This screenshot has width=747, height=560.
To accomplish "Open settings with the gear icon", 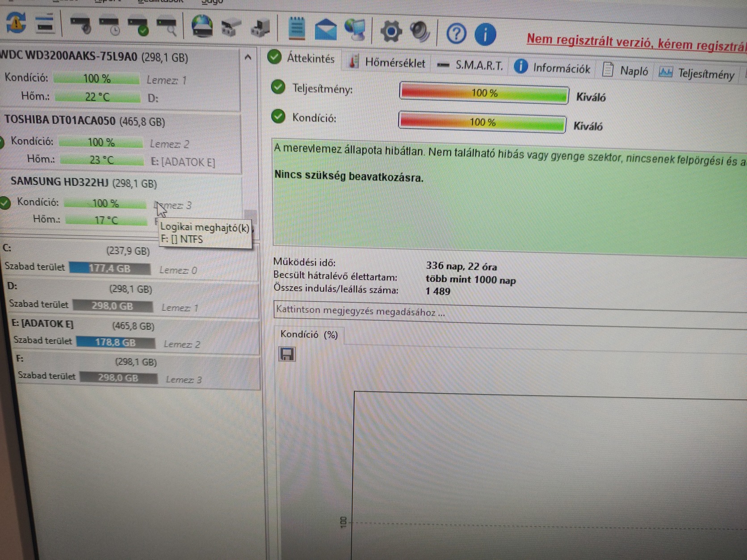I will click(x=391, y=31).
